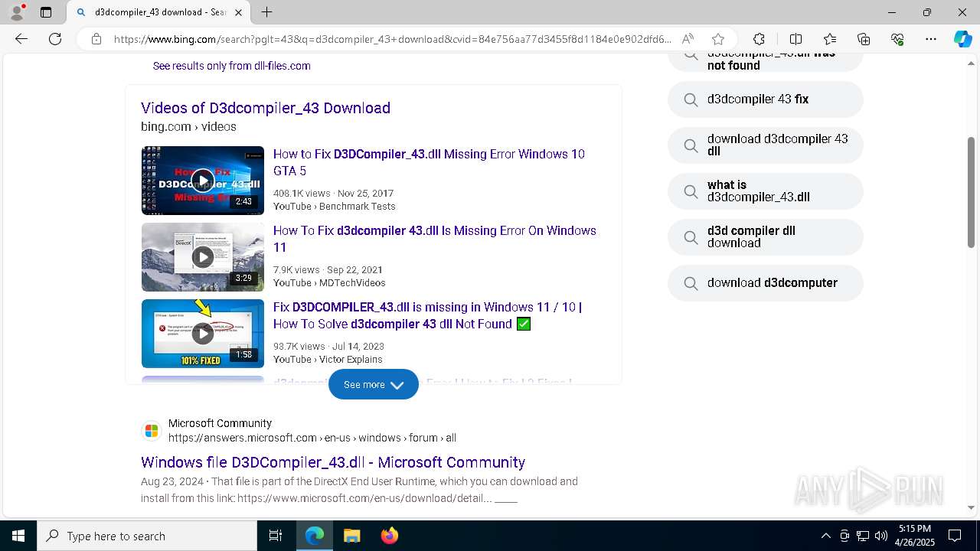Refresh the Bing search page
Image resolution: width=980 pixels, height=551 pixels.
55,39
